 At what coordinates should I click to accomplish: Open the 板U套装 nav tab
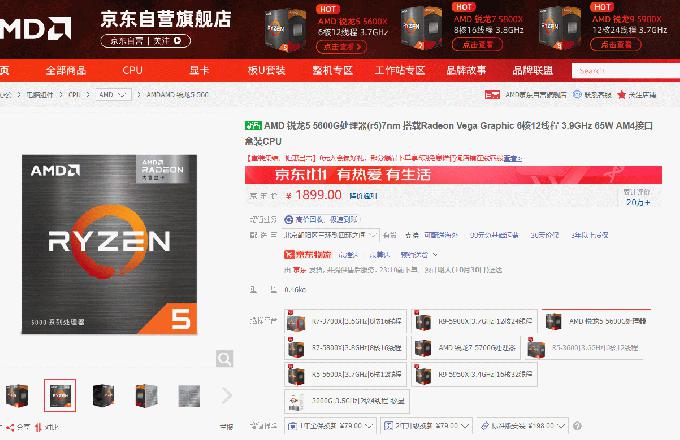pos(266,70)
